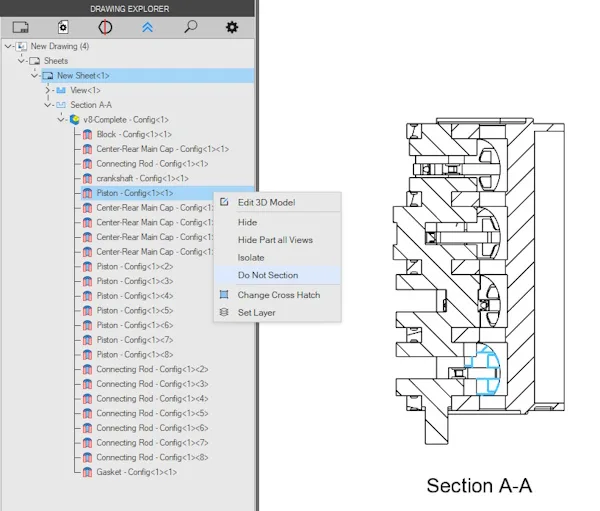Open the document settings gear-page icon

(x=63, y=27)
